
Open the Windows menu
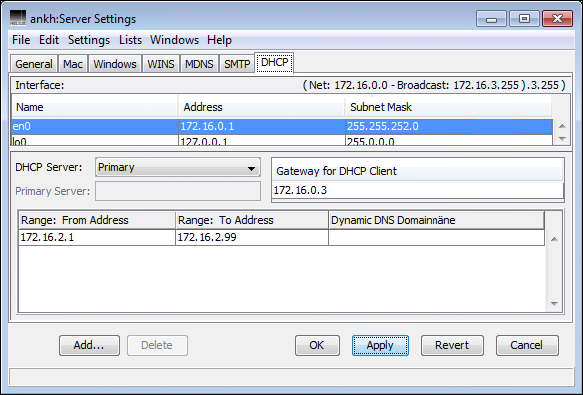(174, 40)
